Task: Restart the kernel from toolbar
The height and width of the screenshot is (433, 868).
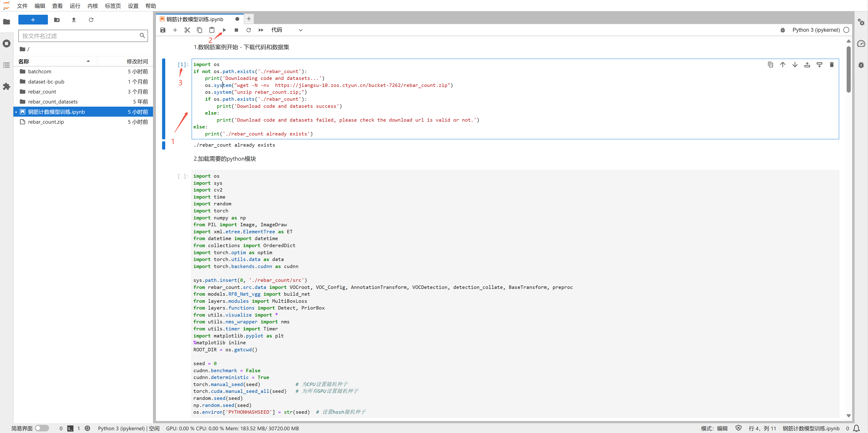Action: 249,30
